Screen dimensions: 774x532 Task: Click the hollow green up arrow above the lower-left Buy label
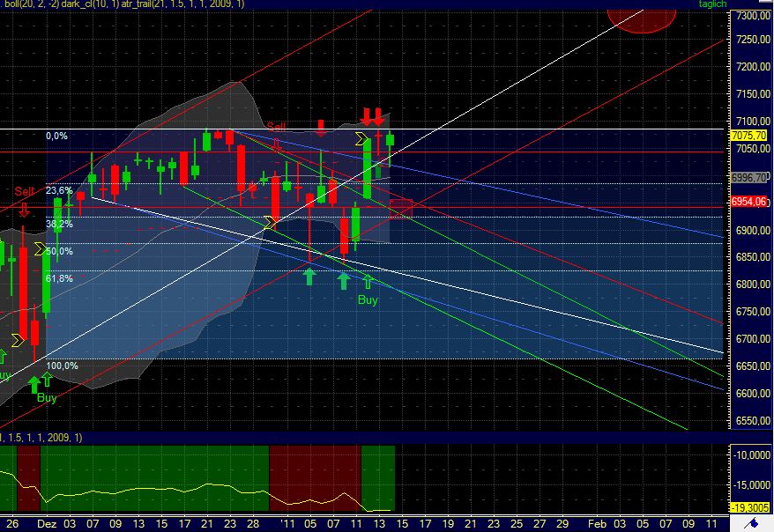point(47,379)
